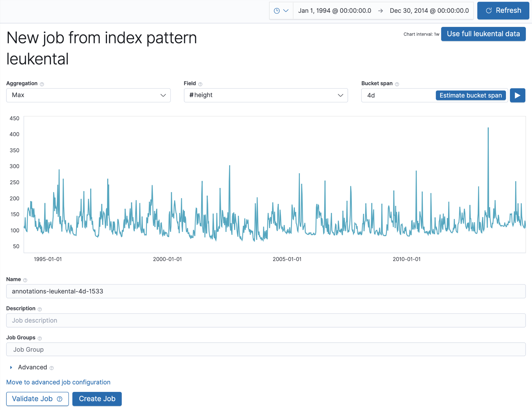This screenshot has width=532, height=410.
Task: Click the Job description input field
Action: (266, 320)
